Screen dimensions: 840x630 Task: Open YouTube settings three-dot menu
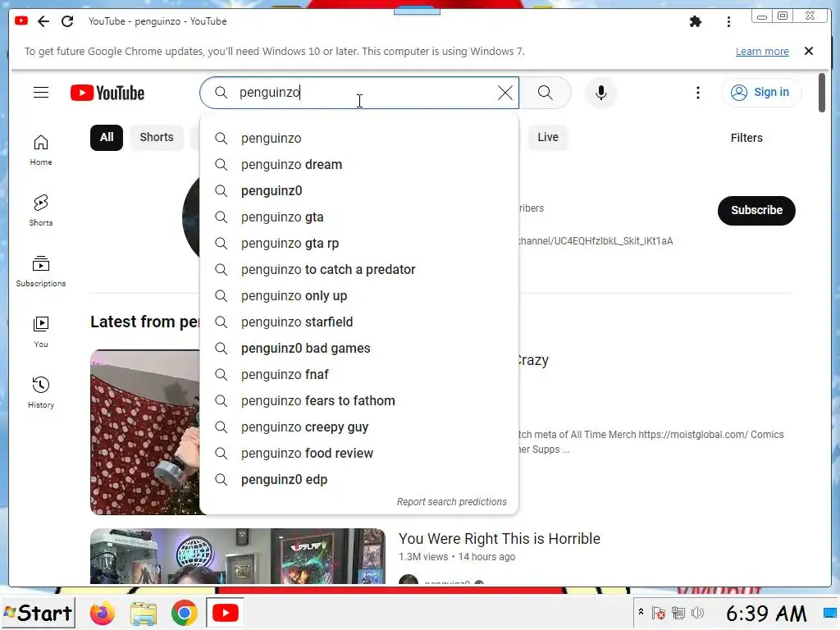tap(697, 93)
